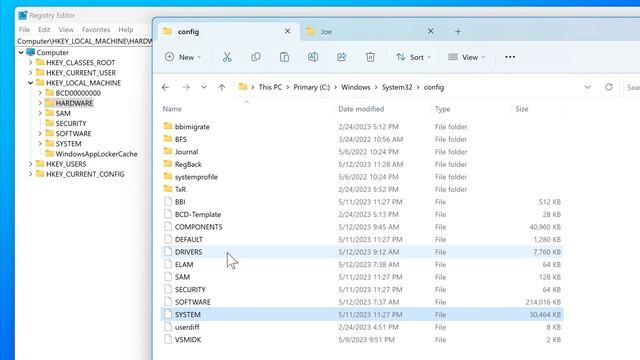Expand the BCD00000000 key
Screen dimensions: 640x360
click(x=40, y=93)
